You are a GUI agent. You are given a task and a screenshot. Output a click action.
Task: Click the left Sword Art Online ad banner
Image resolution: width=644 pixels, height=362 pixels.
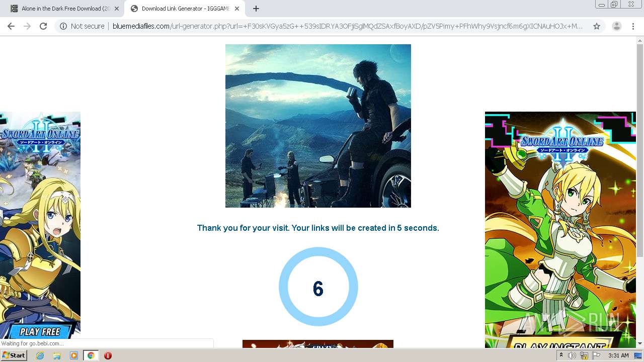(40, 225)
